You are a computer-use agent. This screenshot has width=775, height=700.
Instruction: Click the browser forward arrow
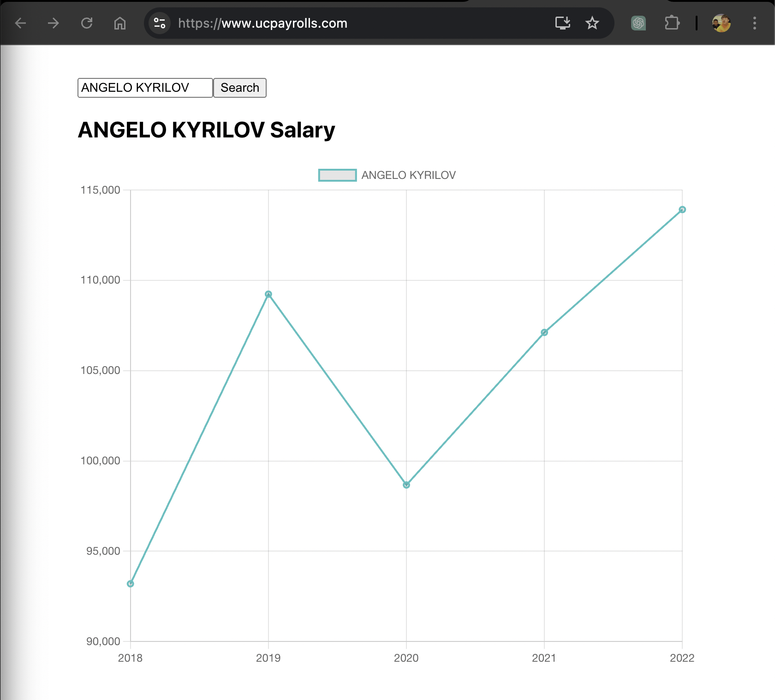pos(54,23)
